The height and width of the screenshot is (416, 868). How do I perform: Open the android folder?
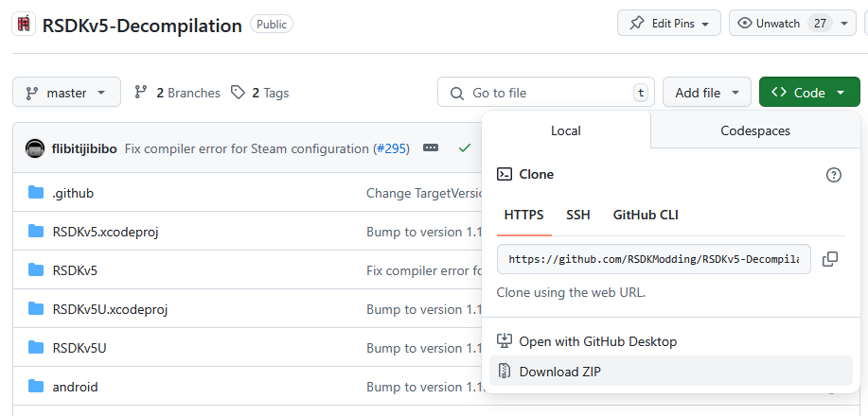coord(76,387)
